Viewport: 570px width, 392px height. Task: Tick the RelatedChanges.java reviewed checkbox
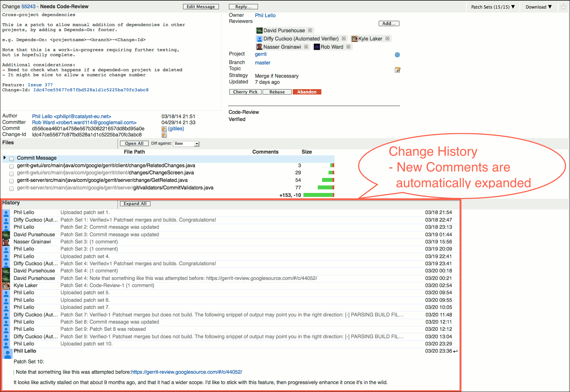[11, 166]
